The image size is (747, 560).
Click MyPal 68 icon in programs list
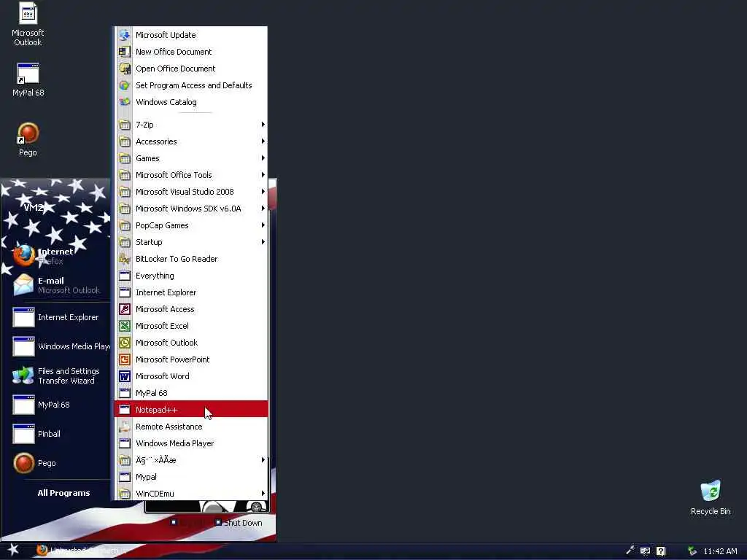pyautogui.click(x=124, y=393)
